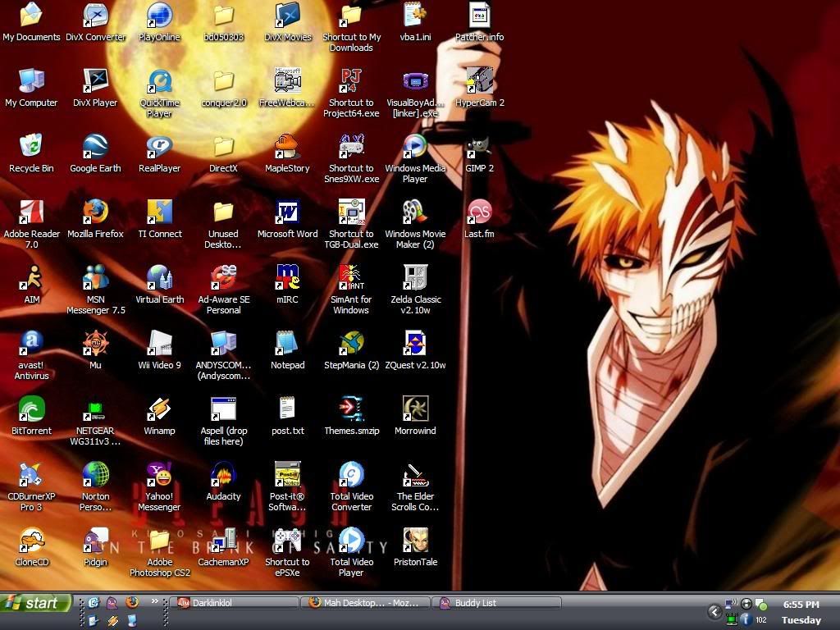Image resolution: width=840 pixels, height=630 pixels.
Task: Open the Start menu
Action: pyautogui.click(x=35, y=603)
